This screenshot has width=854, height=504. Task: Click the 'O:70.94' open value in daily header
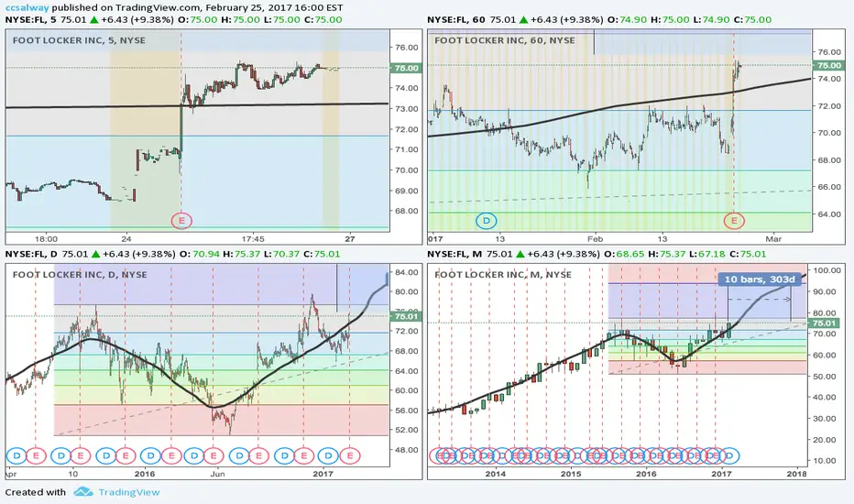click(x=198, y=254)
